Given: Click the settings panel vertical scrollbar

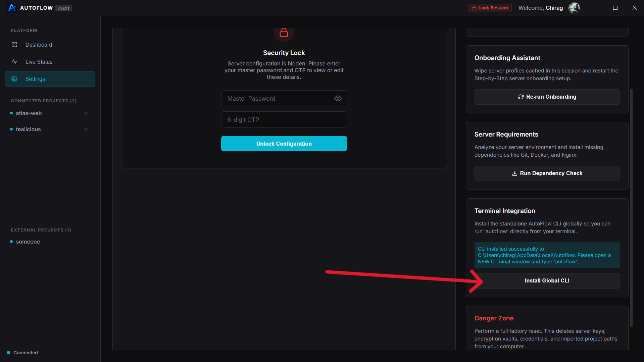Looking at the screenshot, I should 631,208.
